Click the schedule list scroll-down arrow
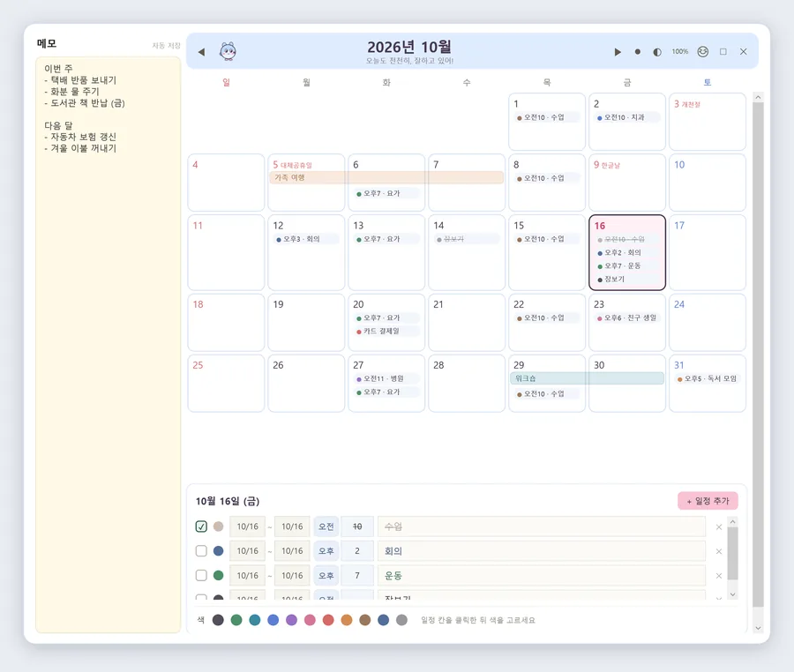The width and height of the screenshot is (794, 672). (733, 594)
